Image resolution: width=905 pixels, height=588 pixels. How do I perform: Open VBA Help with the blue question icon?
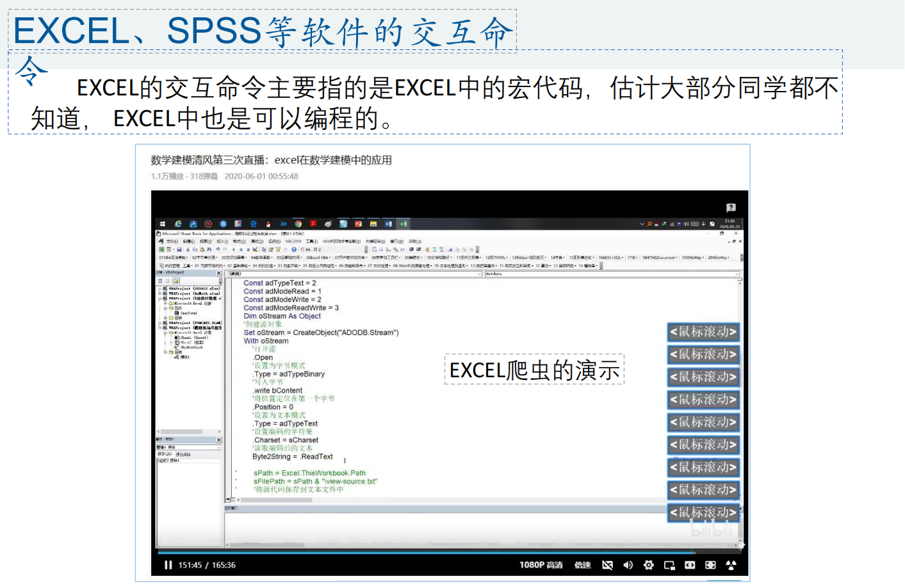(294, 250)
